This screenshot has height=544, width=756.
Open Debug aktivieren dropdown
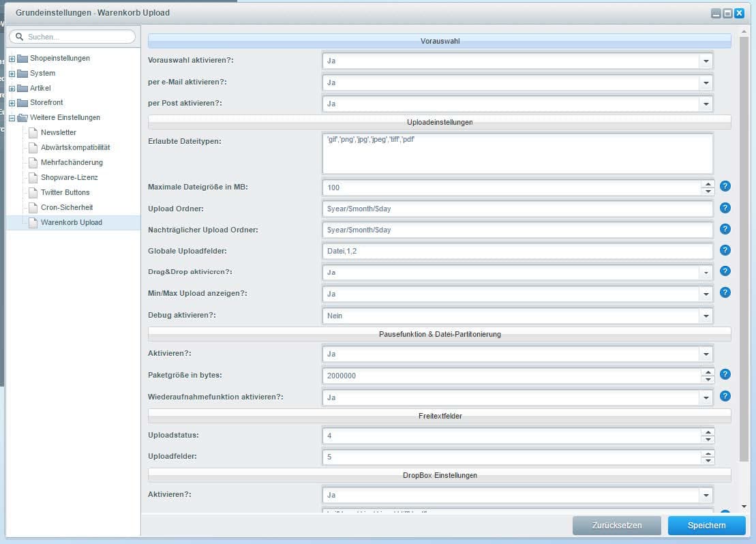706,316
